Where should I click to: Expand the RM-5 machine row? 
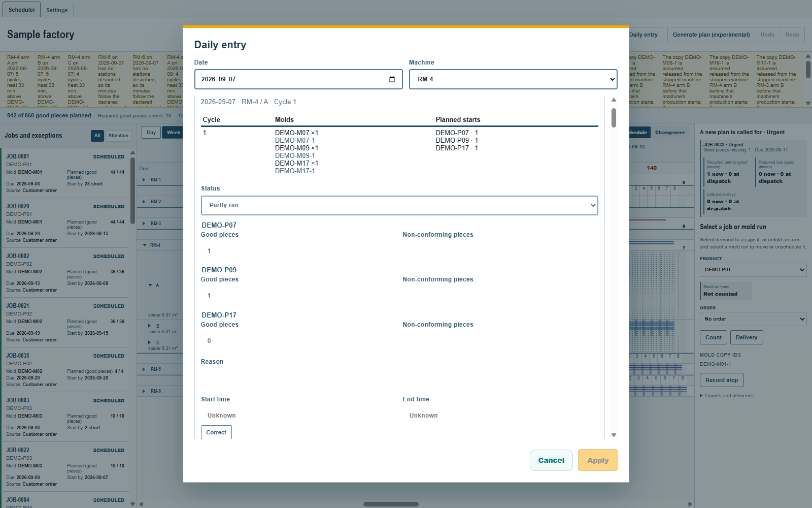(x=145, y=369)
